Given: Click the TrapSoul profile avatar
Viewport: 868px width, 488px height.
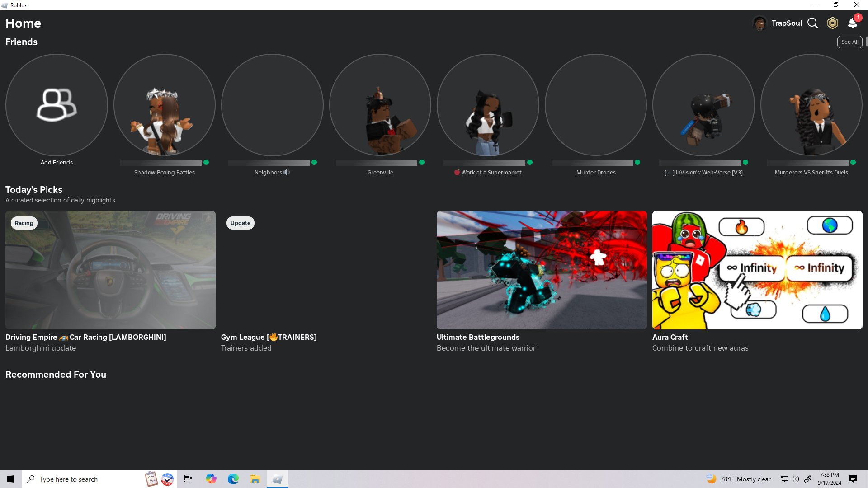Looking at the screenshot, I should point(759,23).
